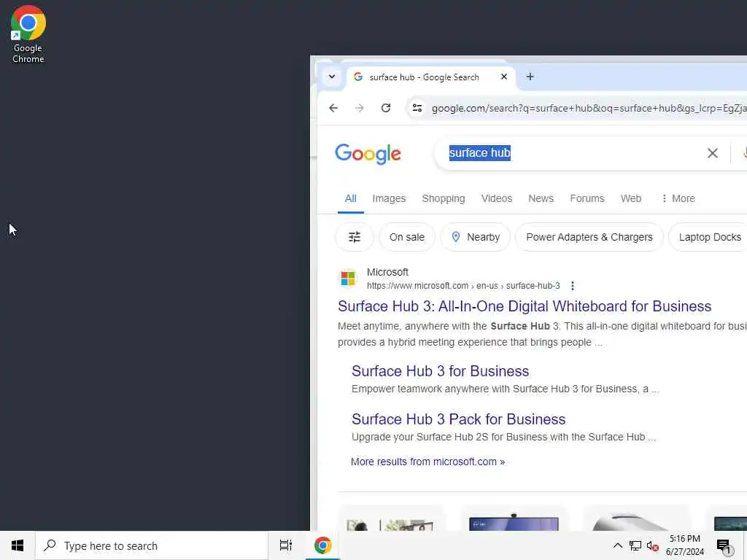
Task: Click the address bar URL
Action: click(x=589, y=109)
